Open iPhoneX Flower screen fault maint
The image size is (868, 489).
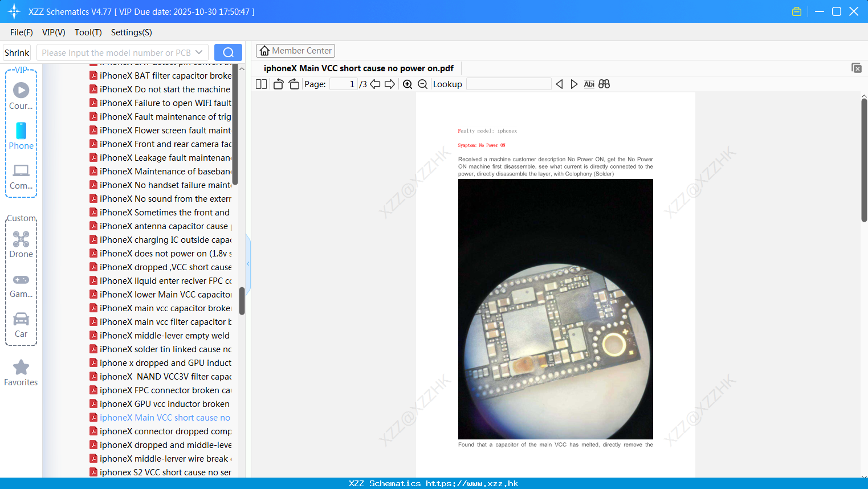(165, 130)
